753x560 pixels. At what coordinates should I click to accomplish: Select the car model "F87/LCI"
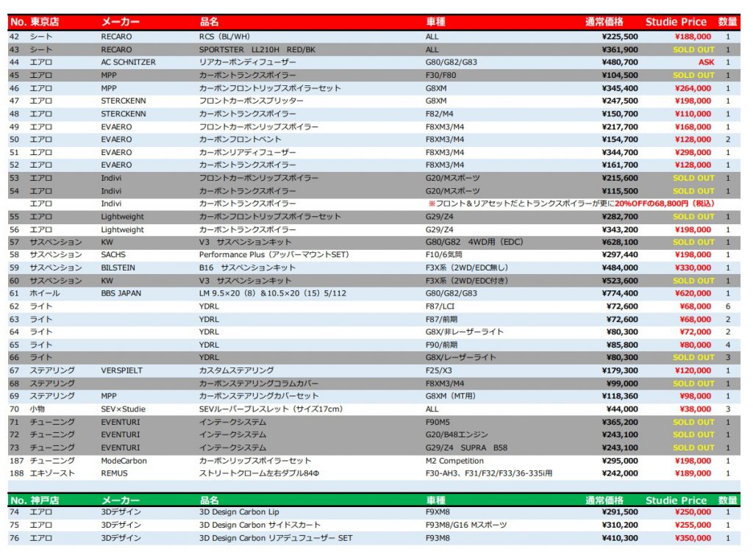click(x=440, y=306)
